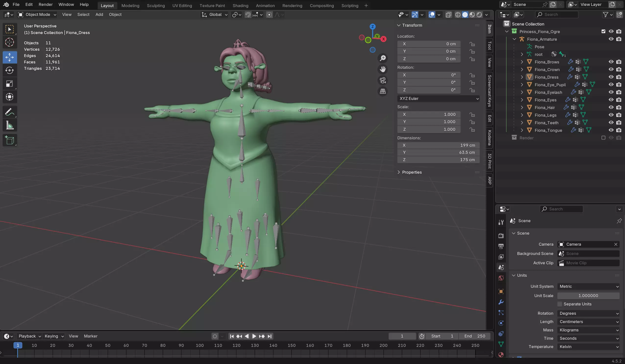
Task: Toggle snapping magnet
Action: point(248,15)
